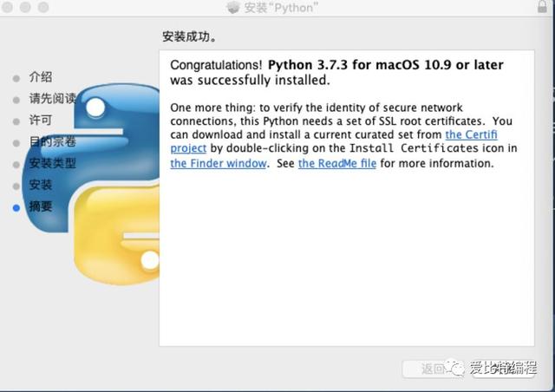Select the 介绍 step in the sidebar

tap(41, 77)
